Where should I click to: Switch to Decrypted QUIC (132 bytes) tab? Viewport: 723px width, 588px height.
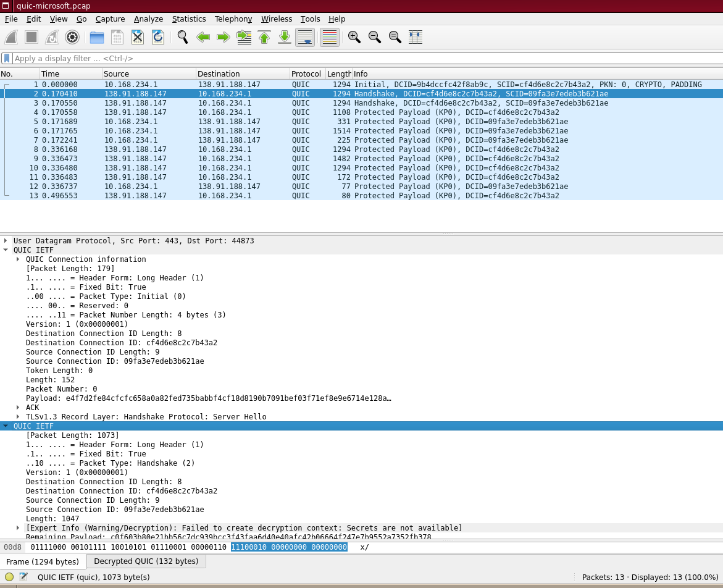pyautogui.click(x=146, y=561)
